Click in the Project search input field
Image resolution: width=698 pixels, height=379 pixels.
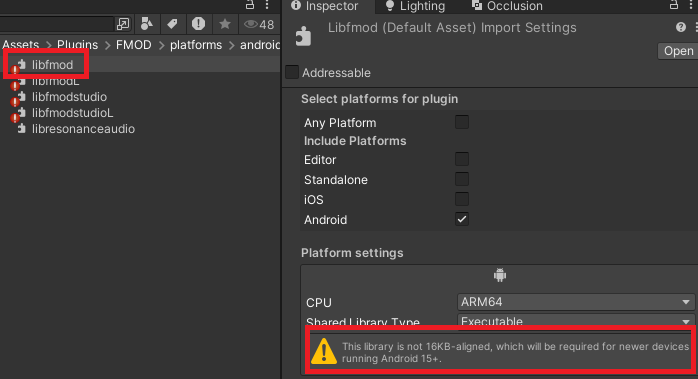click(x=57, y=24)
